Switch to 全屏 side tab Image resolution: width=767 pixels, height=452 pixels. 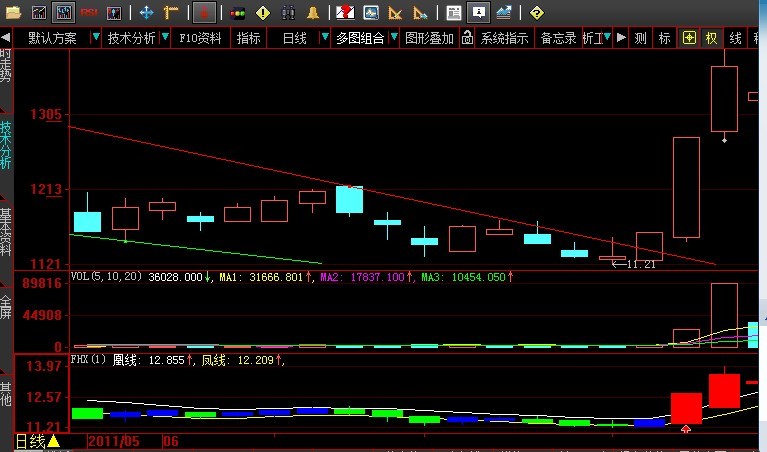pos(6,307)
